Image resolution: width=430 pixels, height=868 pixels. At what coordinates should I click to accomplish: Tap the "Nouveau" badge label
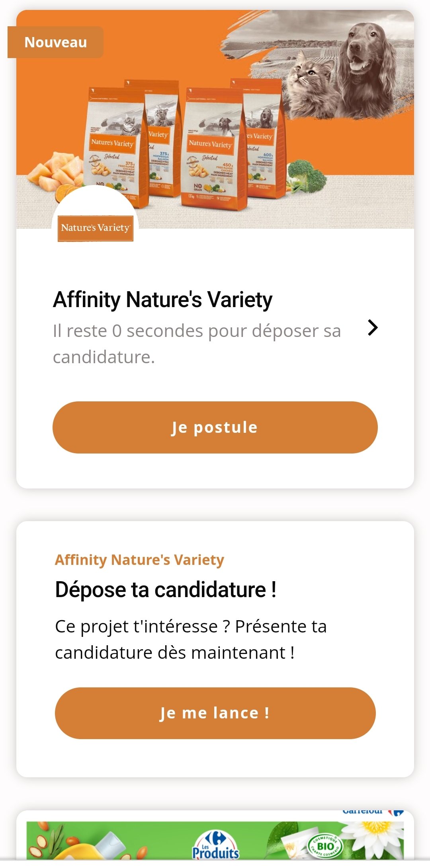(x=55, y=42)
